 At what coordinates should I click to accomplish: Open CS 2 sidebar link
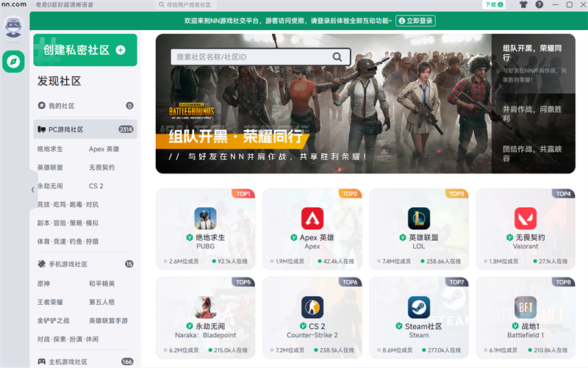click(96, 186)
